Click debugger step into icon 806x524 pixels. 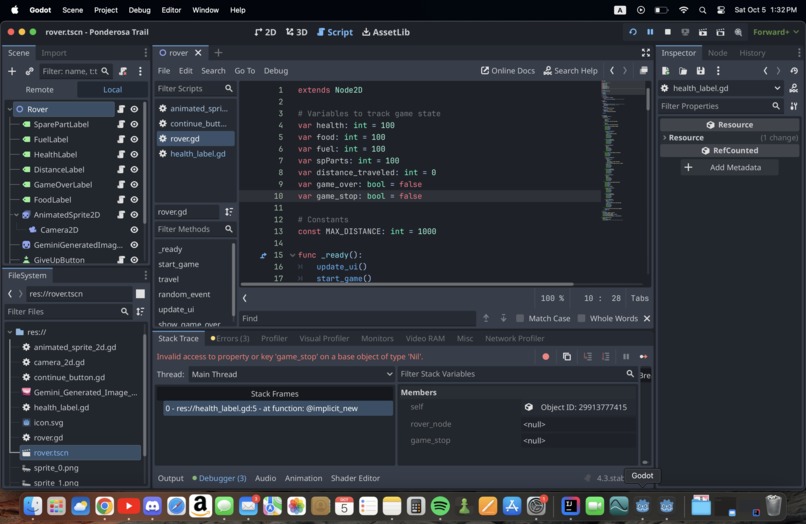(x=588, y=356)
